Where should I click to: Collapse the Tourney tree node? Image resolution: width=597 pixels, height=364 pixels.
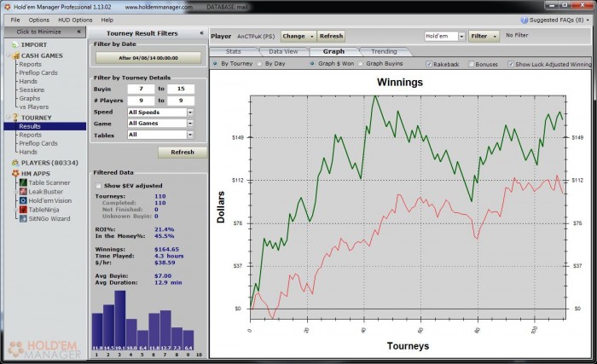[8, 117]
